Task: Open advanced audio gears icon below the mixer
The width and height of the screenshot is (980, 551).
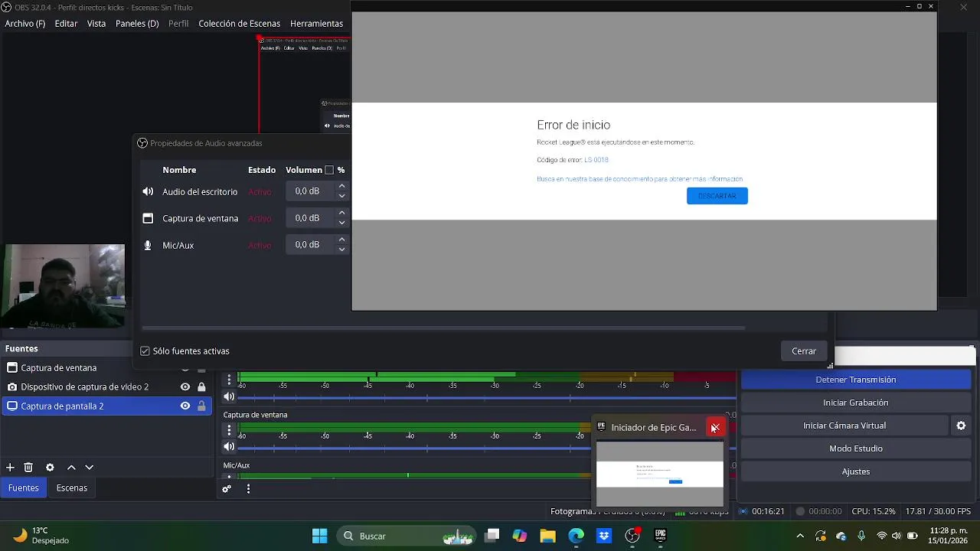Action: click(x=227, y=489)
